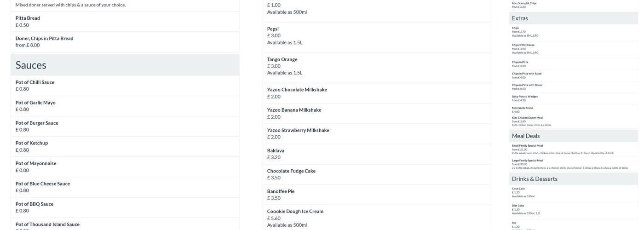Open Meal Deals section in overview

tap(526, 136)
